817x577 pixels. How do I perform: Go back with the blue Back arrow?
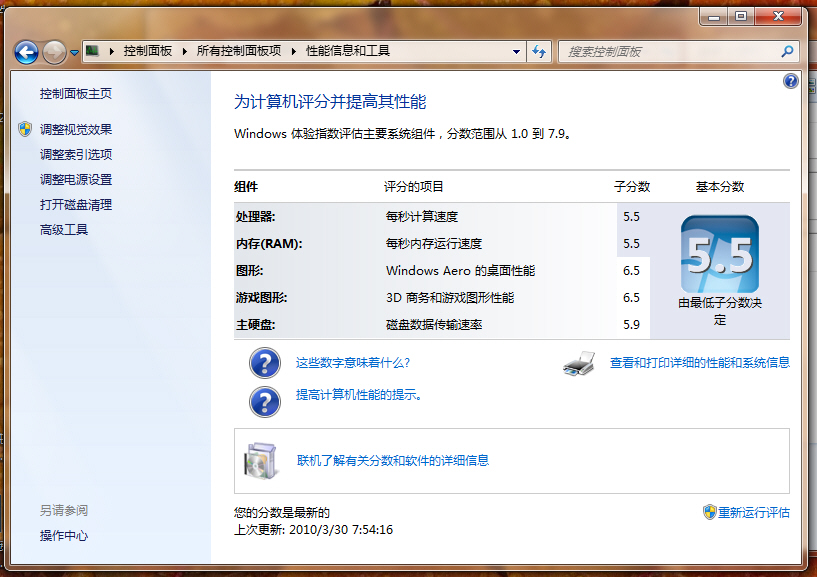[x=27, y=52]
